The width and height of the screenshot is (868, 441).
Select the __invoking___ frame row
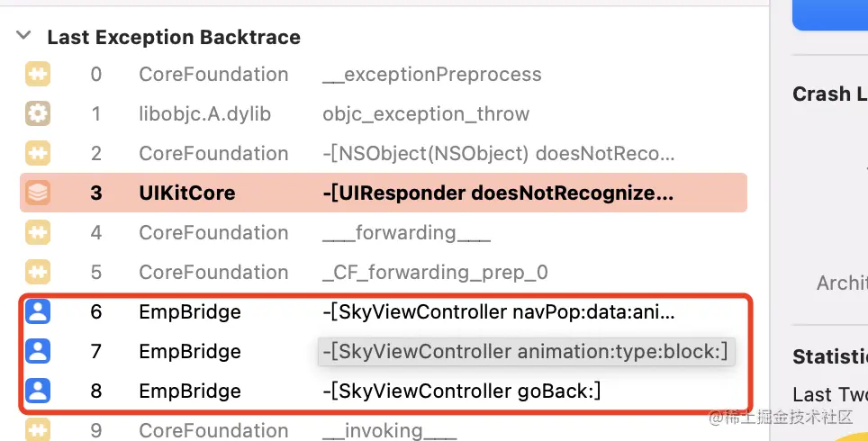[x=389, y=430]
